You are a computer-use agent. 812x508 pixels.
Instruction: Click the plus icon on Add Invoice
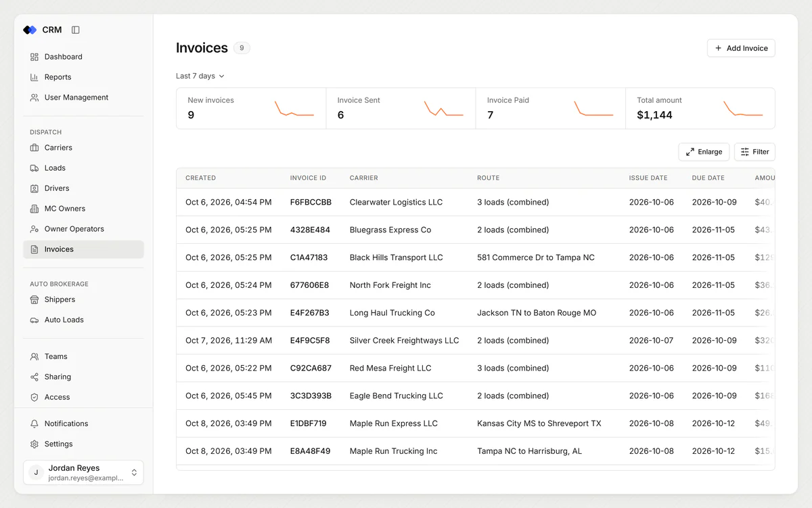pyautogui.click(x=719, y=48)
